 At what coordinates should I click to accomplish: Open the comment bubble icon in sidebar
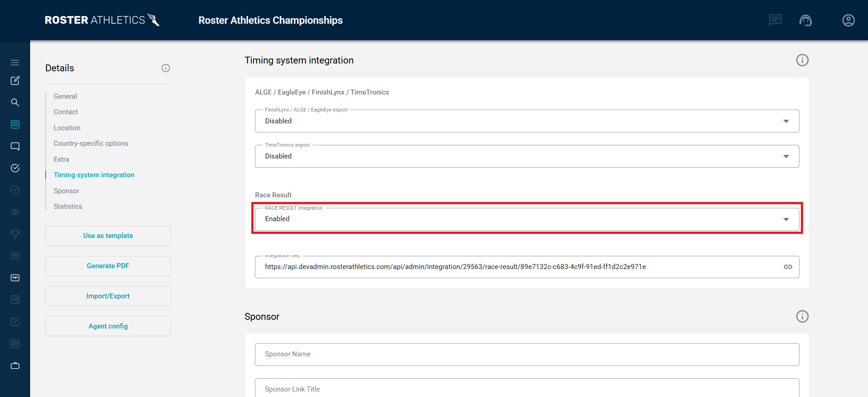click(x=15, y=146)
